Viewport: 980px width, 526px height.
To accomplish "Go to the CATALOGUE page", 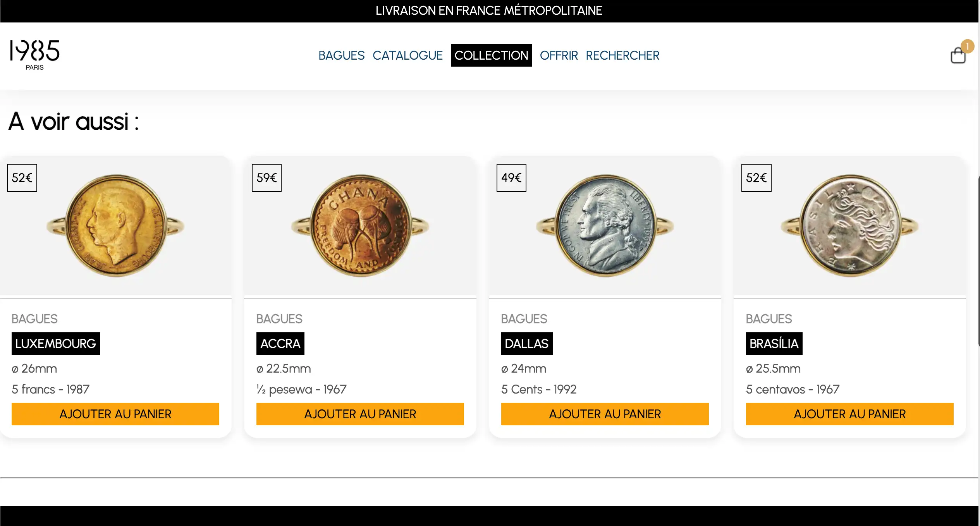I will (407, 55).
